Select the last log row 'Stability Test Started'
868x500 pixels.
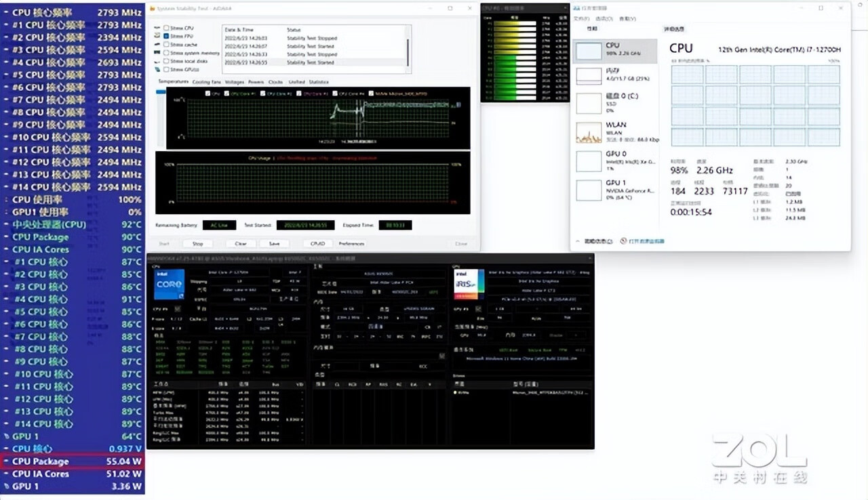click(x=313, y=62)
